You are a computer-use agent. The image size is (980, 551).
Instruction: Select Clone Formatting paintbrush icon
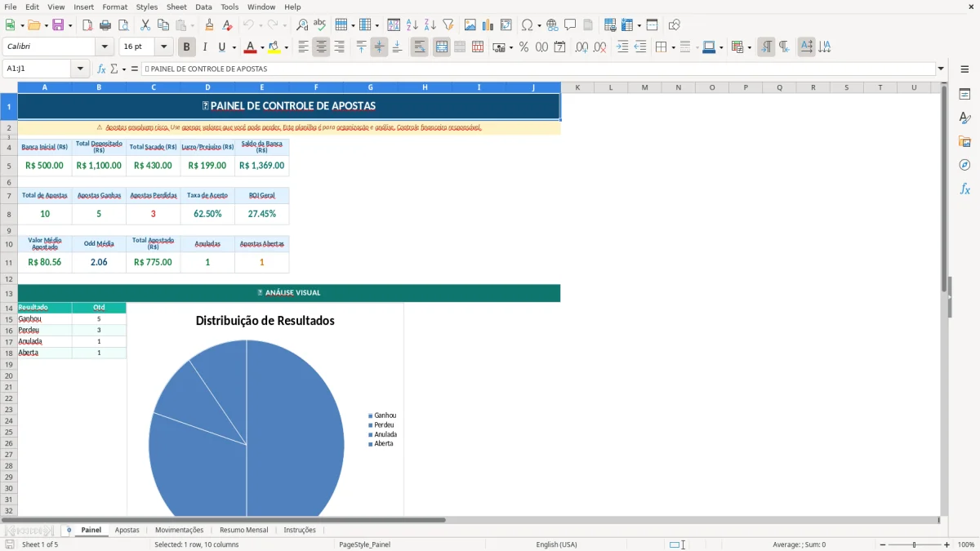point(210,25)
